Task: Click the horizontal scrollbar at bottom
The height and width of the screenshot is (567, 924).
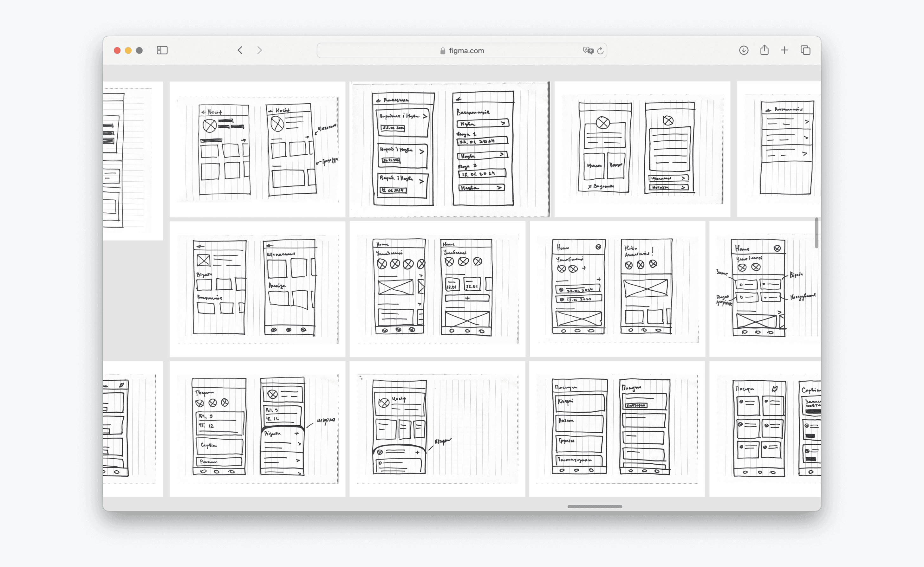Action: tap(595, 507)
